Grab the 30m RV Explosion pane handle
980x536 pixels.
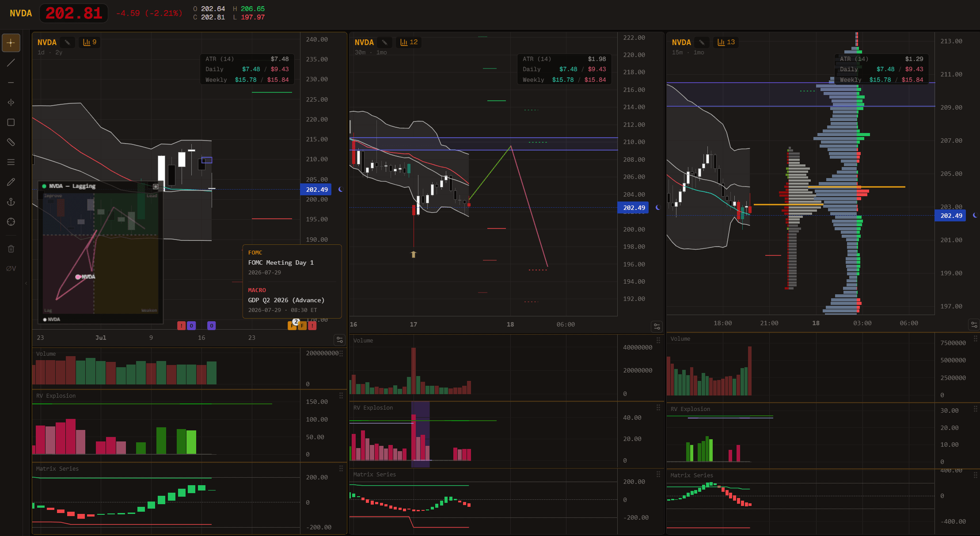tap(658, 407)
